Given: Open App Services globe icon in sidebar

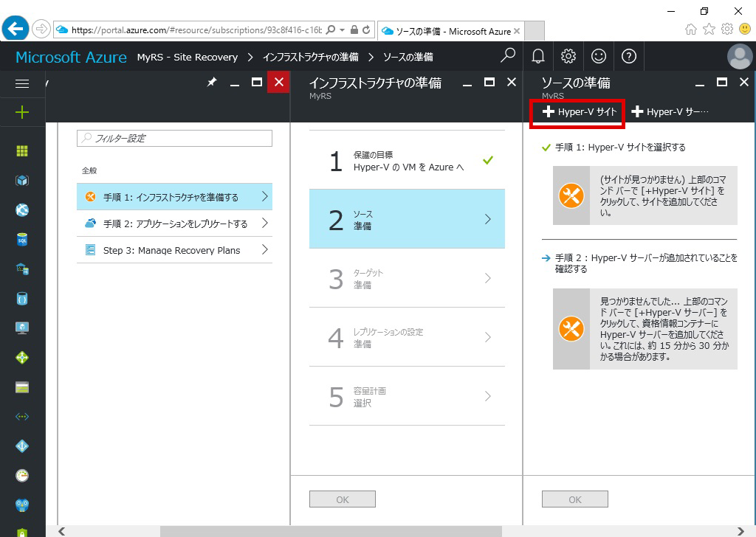Looking at the screenshot, I should point(22,210).
